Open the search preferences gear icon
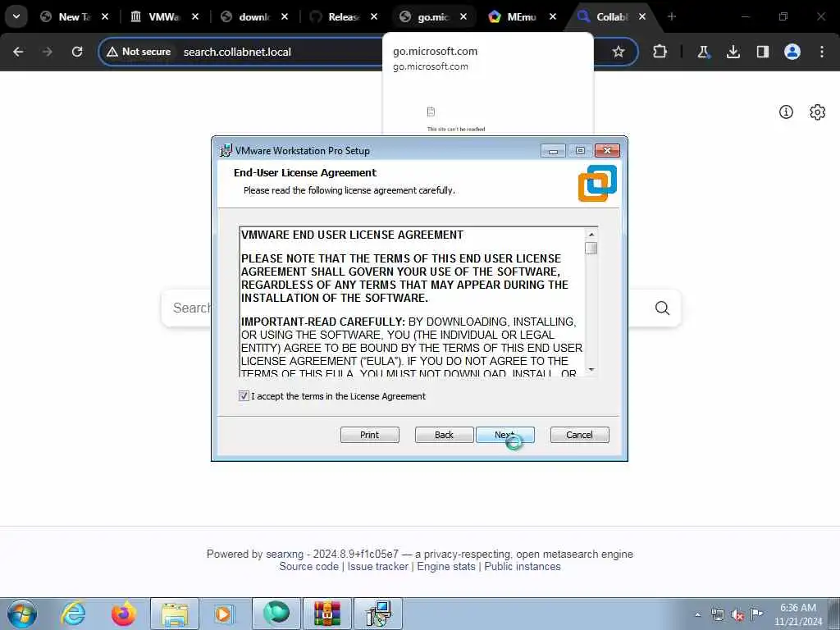The width and height of the screenshot is (840, 630). click(818, 112)
